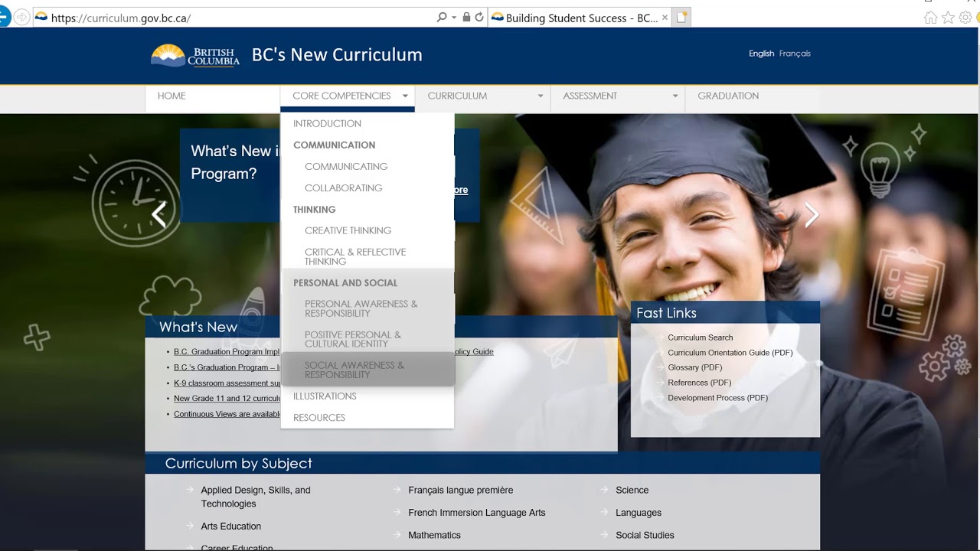
Task: Switch language to English
Action: tap(761, 54)
